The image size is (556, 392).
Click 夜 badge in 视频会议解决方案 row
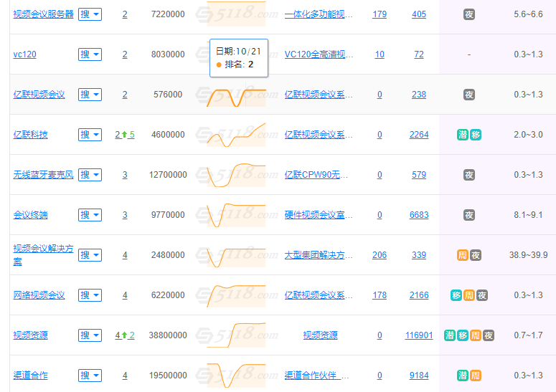coord(476,255)
